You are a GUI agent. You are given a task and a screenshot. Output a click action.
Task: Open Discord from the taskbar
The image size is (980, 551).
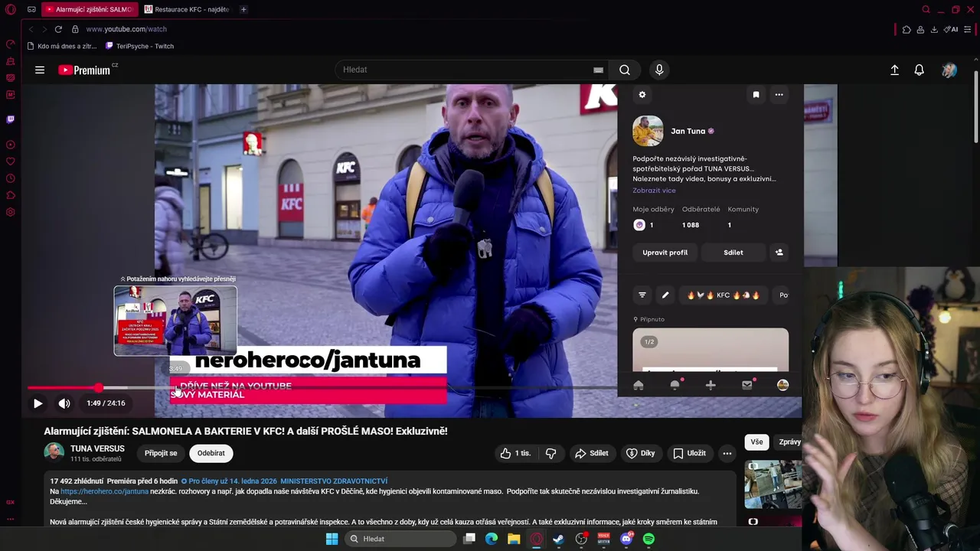(x=626, y=539)
